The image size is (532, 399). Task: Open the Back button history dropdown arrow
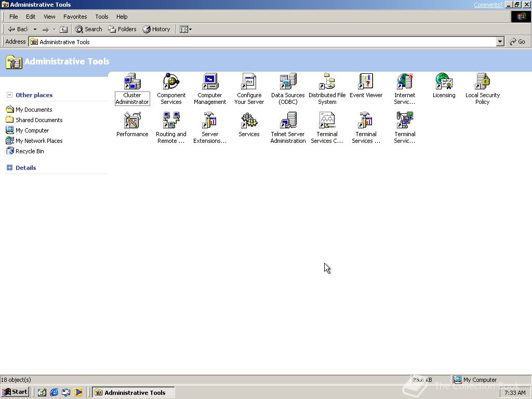click(35, 30)
